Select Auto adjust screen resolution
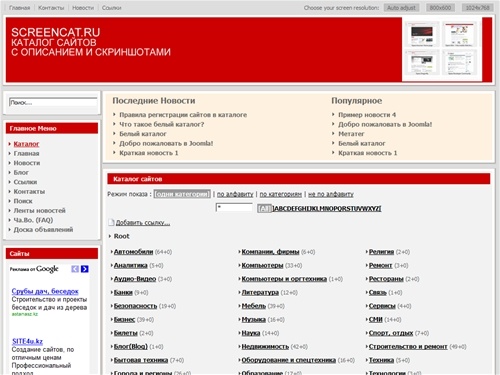 click(401, 8)
